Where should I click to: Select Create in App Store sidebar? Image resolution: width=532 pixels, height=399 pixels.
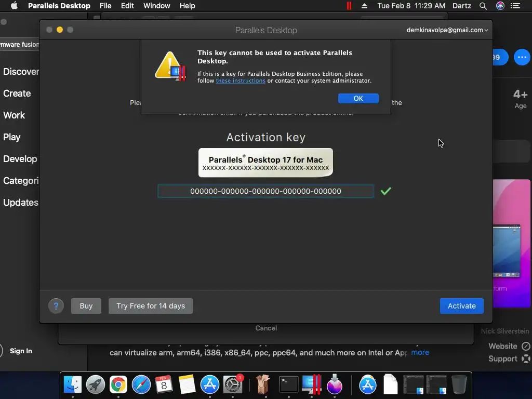(17, 94)
